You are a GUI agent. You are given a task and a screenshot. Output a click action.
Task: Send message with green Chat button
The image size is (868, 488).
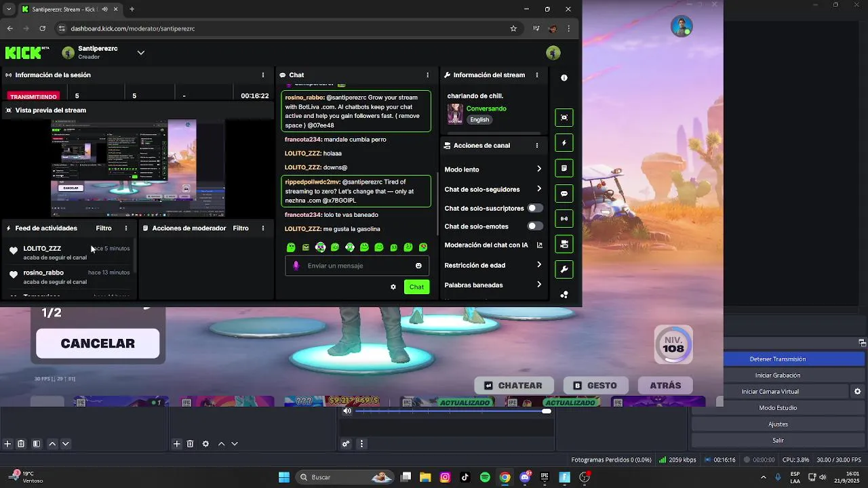coord(416,287)
